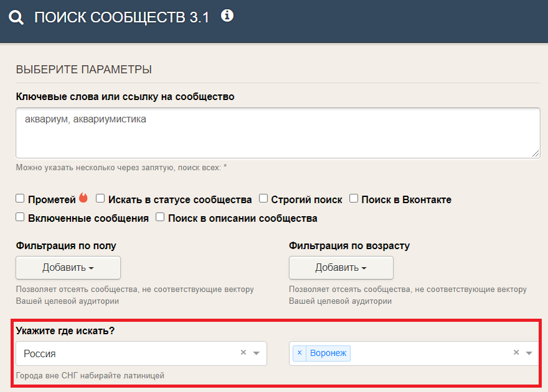Check Искать в статусе сообщества
The width and height of the screenshot is (548, 392).
coord(100,198)
